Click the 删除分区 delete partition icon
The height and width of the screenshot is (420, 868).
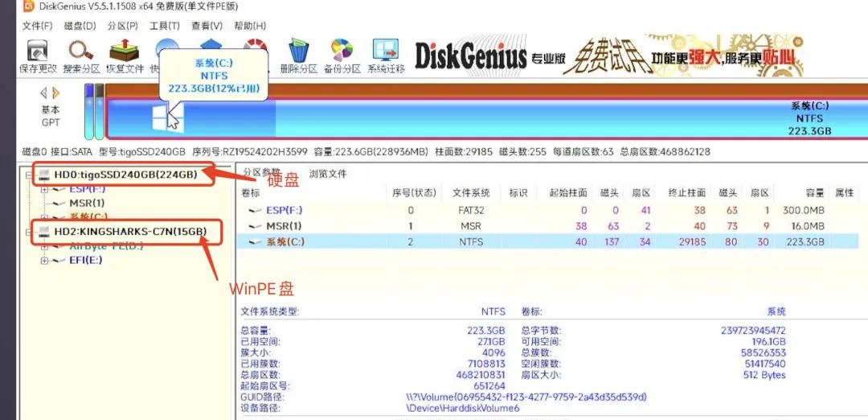(299, 51)
